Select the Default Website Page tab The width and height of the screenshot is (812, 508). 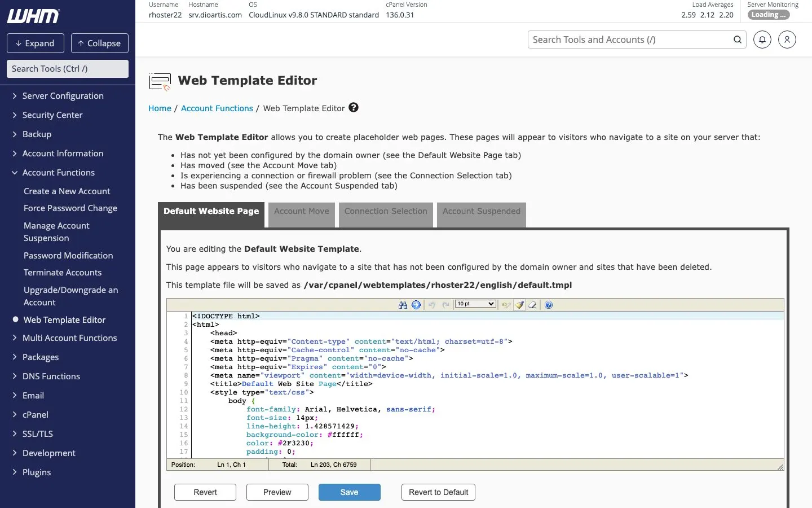pos(211,214)
